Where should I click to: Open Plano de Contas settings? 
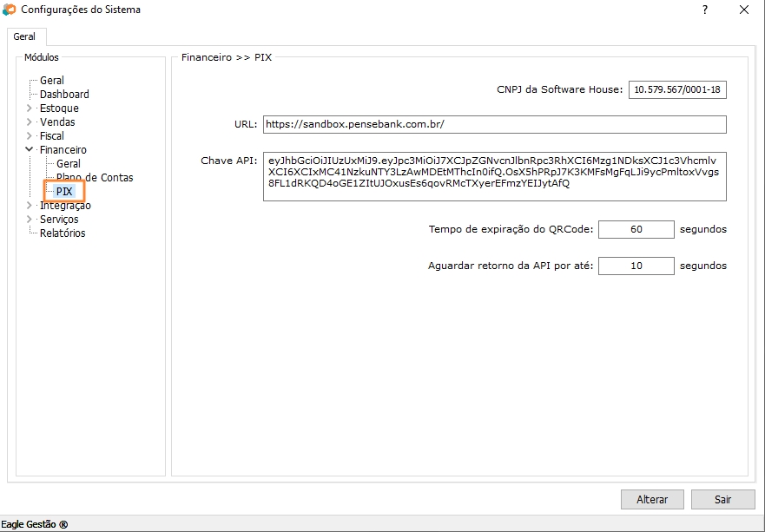point(95,178)
